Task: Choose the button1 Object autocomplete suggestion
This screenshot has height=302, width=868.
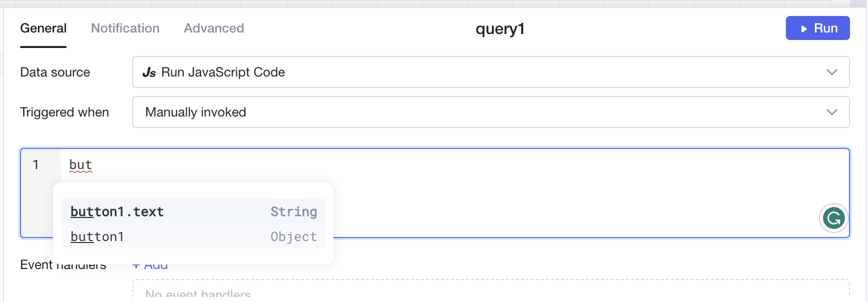Action: (193, 236)
